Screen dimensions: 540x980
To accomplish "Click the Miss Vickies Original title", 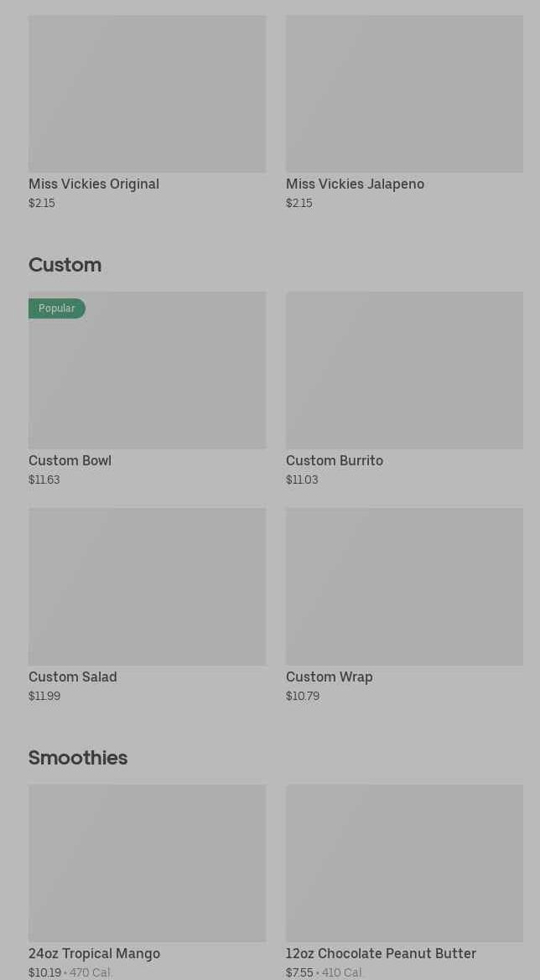I will point(94,184).
